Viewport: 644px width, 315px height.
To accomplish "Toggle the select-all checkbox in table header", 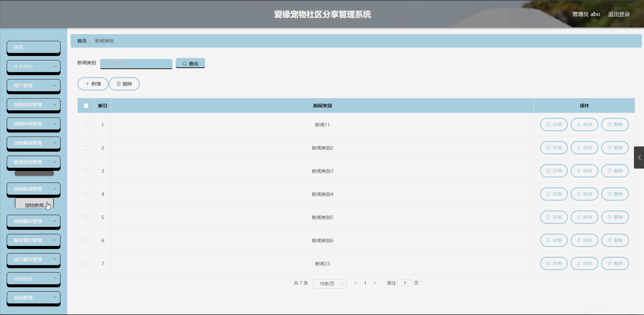I will [86, 106].
